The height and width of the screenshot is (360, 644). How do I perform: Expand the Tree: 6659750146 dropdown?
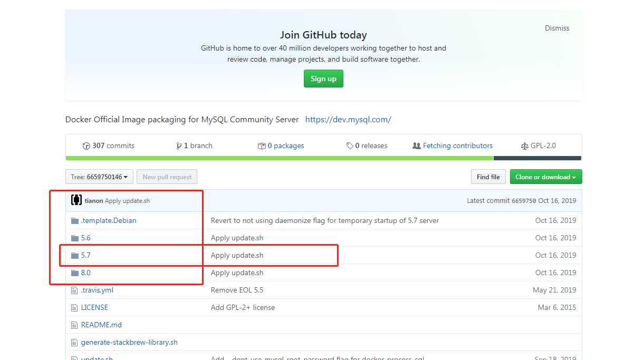[99, 177]
